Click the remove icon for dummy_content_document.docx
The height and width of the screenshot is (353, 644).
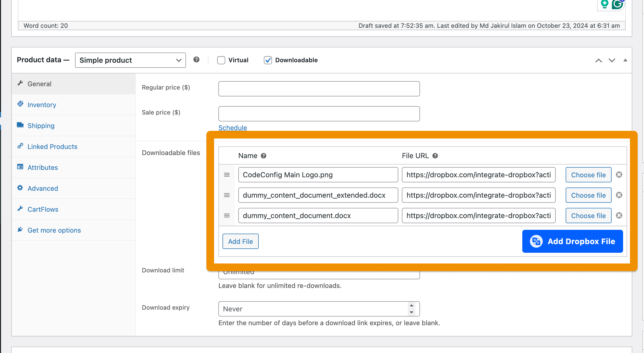(619, 216)
